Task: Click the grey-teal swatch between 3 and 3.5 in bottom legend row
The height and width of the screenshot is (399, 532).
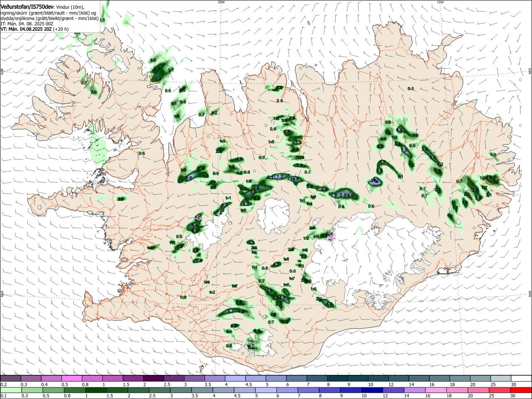Action: coord(181,390)
